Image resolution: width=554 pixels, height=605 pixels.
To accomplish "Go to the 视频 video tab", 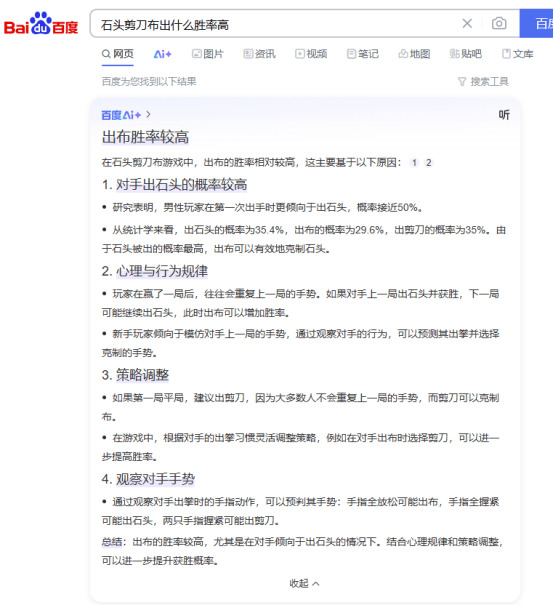I will point(311,54).
